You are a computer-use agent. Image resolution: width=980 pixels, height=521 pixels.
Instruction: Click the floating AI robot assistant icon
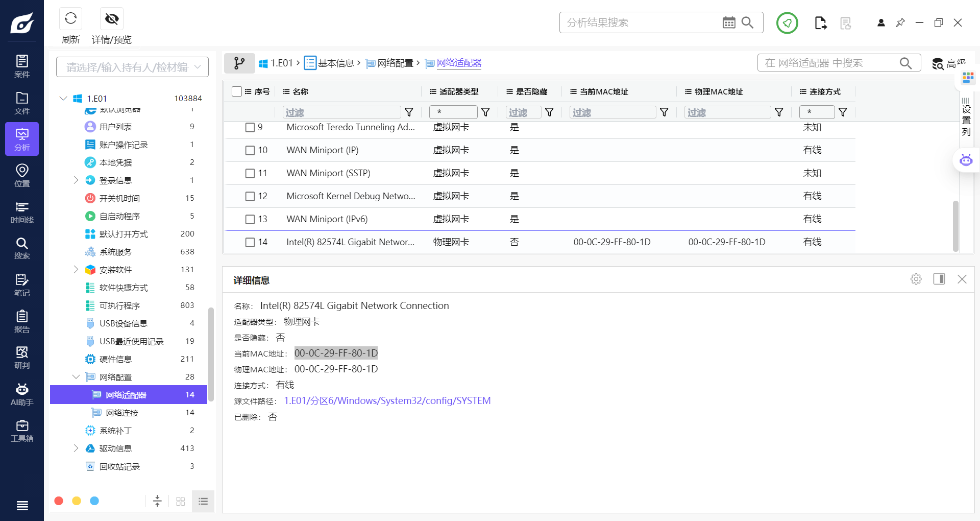tap(966, 160)
